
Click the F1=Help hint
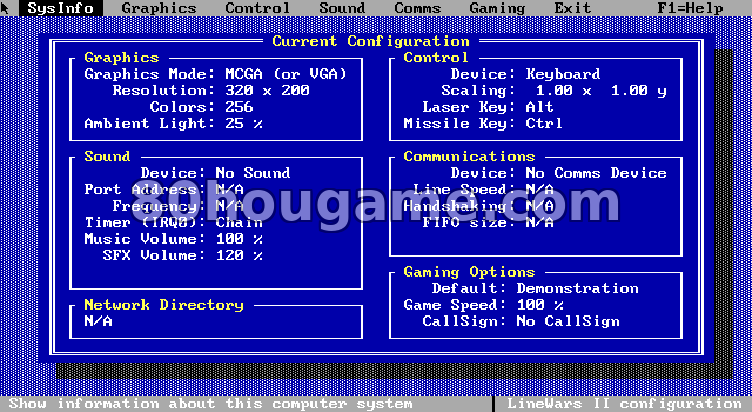click(x=690, y=8)
